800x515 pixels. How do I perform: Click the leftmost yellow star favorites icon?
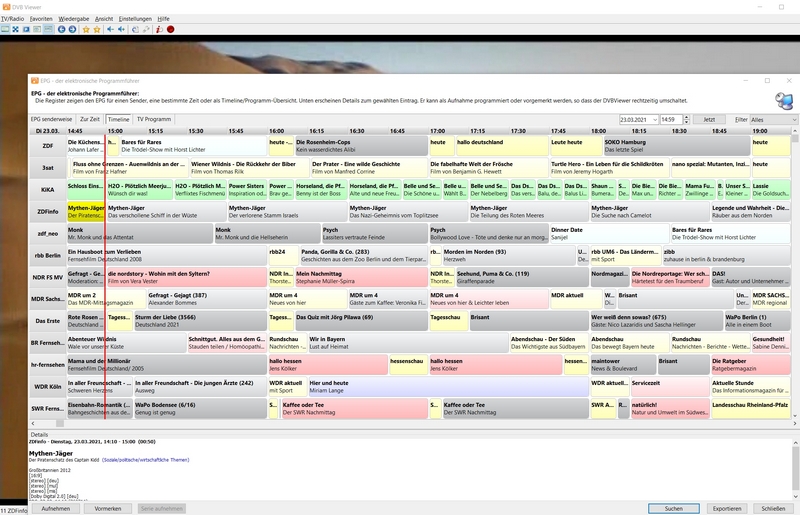[86, 30]
